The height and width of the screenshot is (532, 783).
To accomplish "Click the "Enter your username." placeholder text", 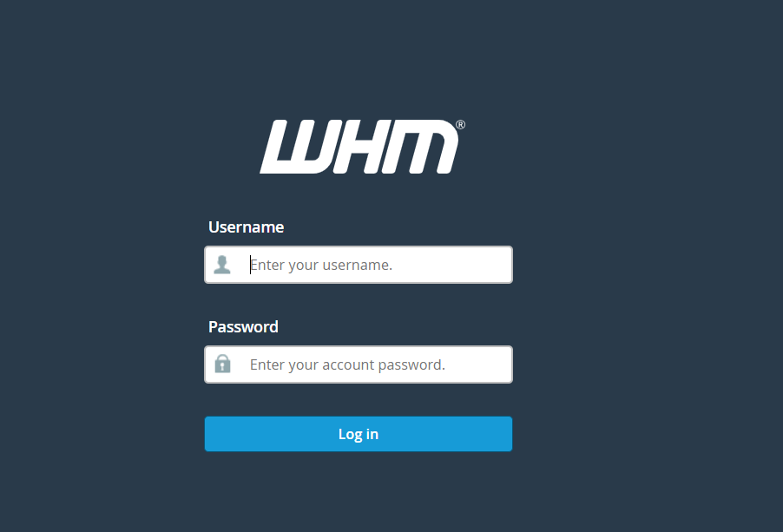I will (321, 265).
